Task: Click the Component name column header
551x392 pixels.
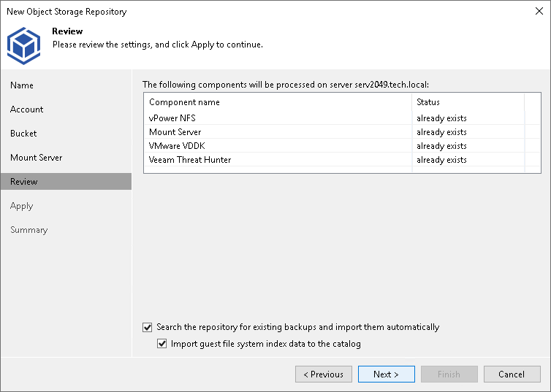Action: tap(278, 102)
